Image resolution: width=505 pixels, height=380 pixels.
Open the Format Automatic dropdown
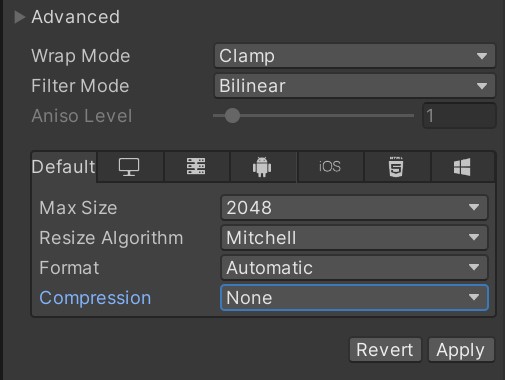pyautogui.click(x=354, y=267)
